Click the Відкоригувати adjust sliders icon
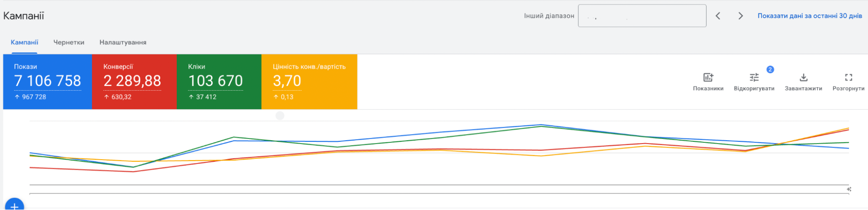 click(754, 78)
